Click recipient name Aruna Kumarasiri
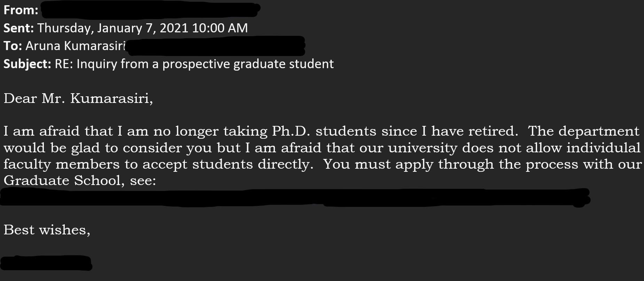The image size is (644, 281). [x=76, y=46]
